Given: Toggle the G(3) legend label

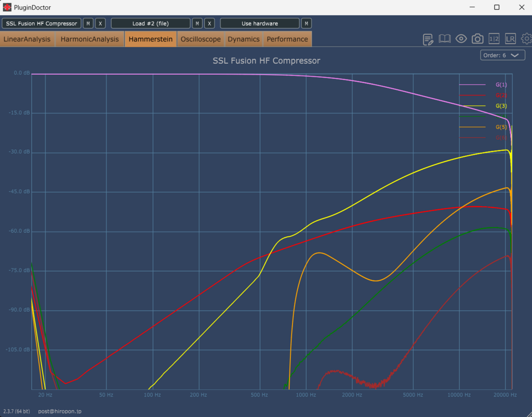Looking at the screenshot, I should 501,106.
